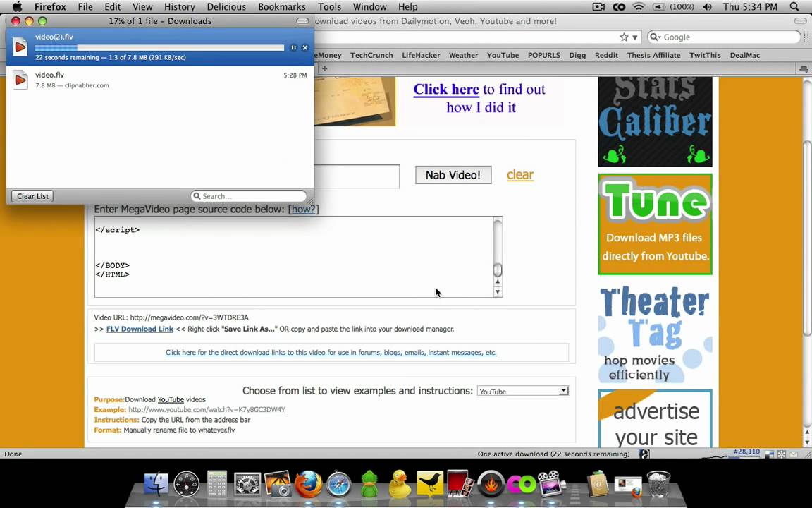
Task: Click the Tune Download MP3 files ad
Action: point(655,224)
